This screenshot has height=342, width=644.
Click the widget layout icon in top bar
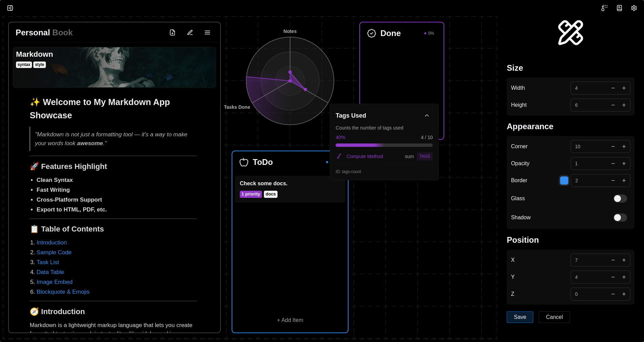[x=604, y=8]
